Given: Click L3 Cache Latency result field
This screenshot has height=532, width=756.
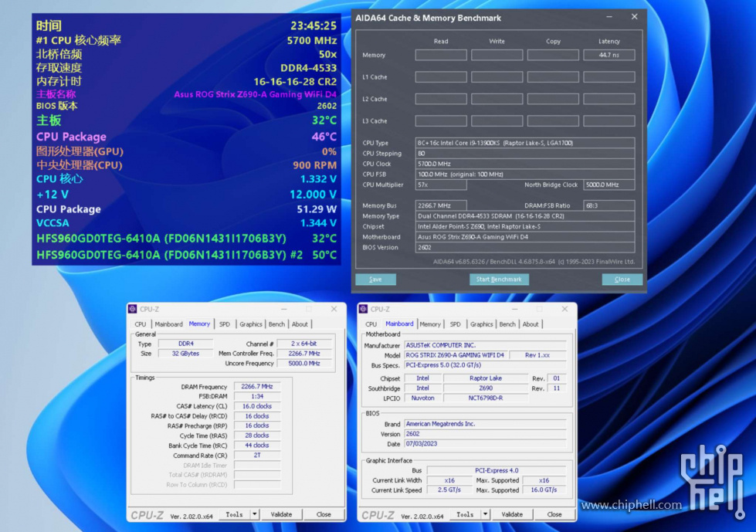Looking at the screenshot, I should tap(609, 121).
